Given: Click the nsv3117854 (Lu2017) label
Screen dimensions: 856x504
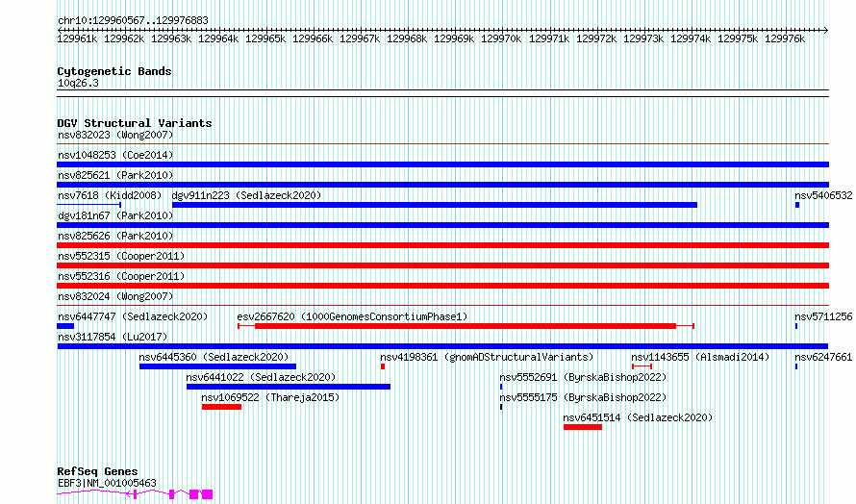Looking at the screenshot, I should click(x=113, y=337).
